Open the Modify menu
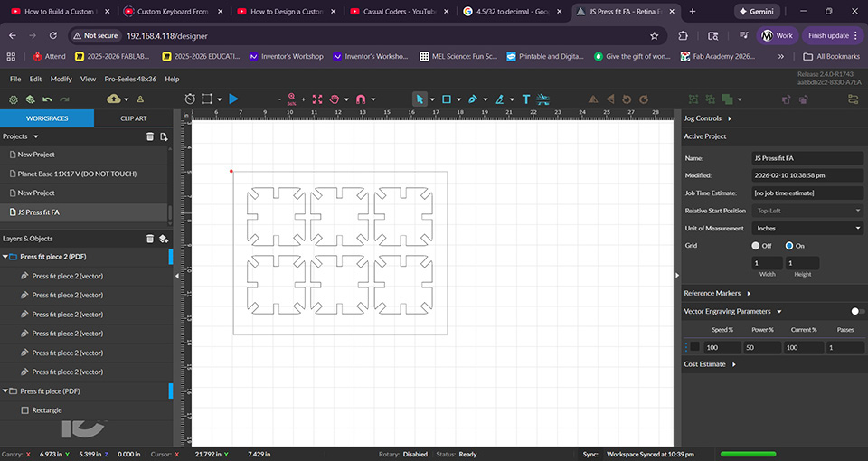 tap(61, 79)
